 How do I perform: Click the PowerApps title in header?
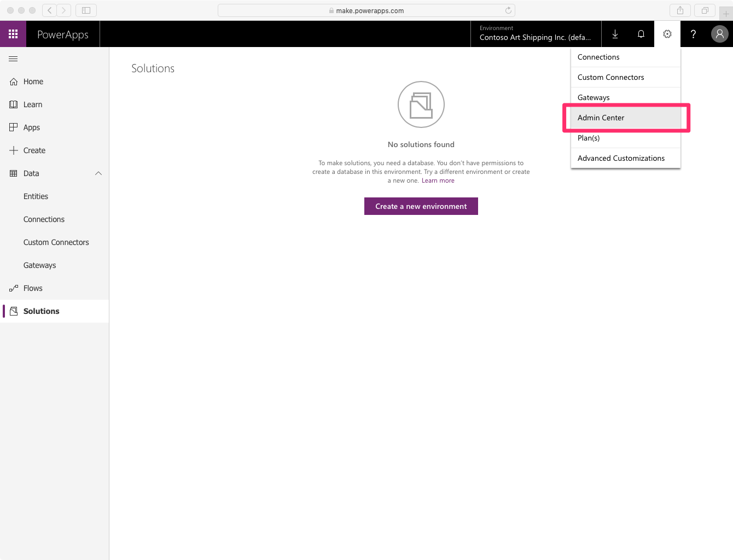coord(63,34)
